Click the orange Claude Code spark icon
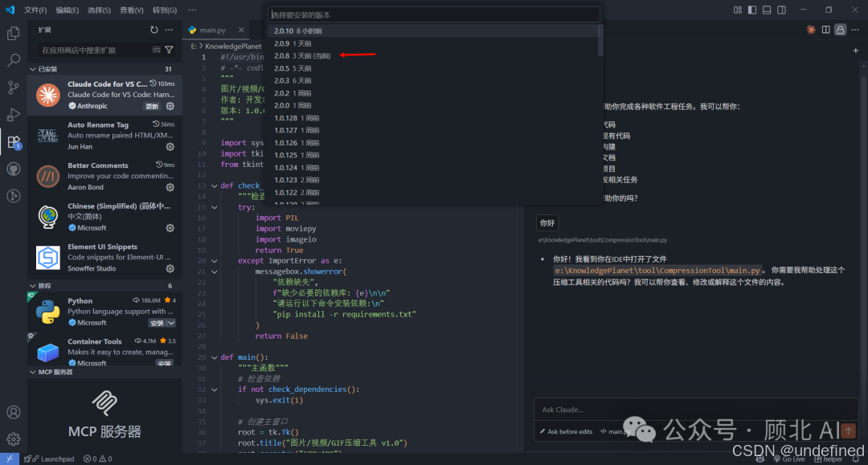The image size is (868, 465). pyautogui.click(x=811, y=29)
